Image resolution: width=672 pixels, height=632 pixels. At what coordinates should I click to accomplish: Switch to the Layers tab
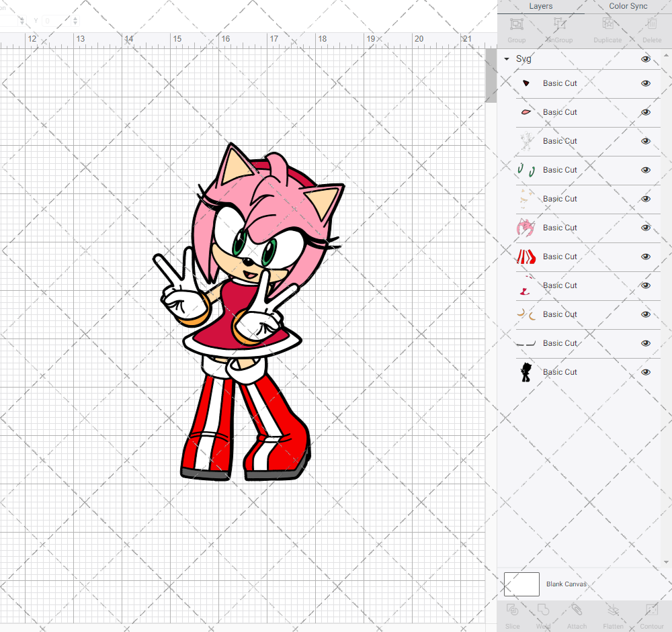[x=540, y=7]
